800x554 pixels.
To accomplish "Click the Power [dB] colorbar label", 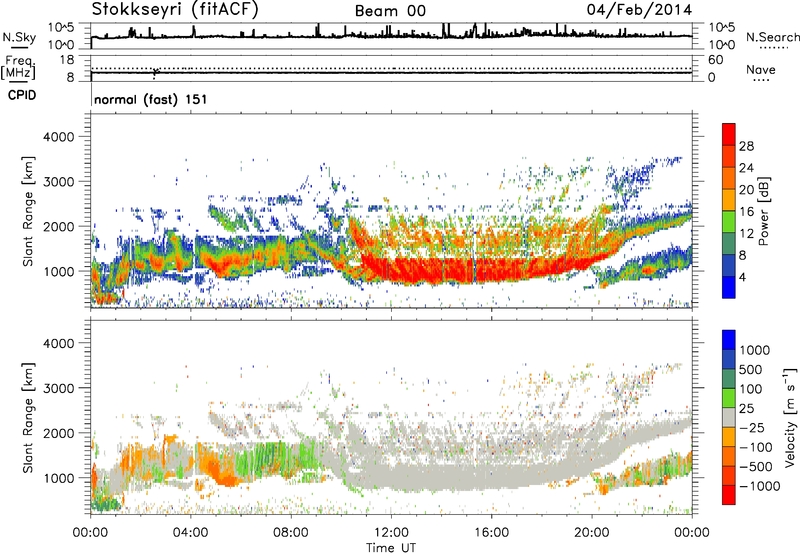I will point(762,211).
